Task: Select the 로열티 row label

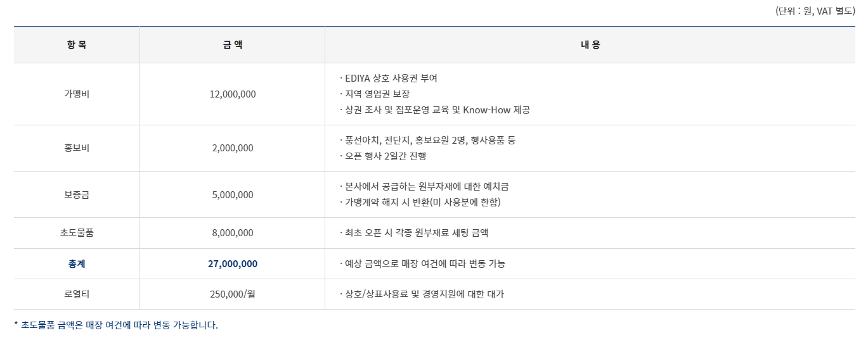Action: pyautogui.click(x=77, y=294)
